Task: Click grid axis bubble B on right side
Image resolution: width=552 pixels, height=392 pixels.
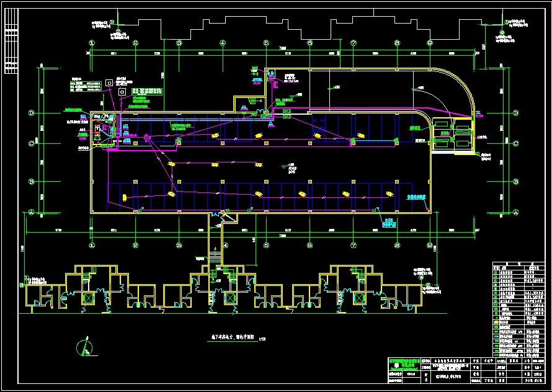Action: (515, 181)
